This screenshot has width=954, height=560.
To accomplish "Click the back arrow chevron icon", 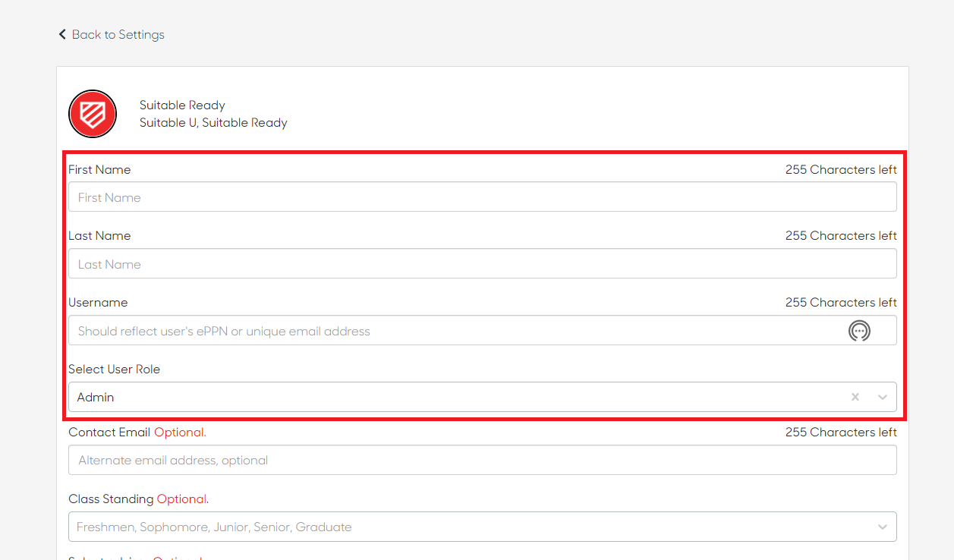I will click(x=62, y=35).
